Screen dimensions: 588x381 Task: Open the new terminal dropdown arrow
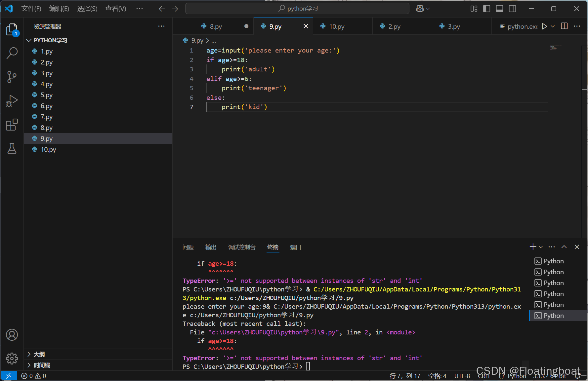coord(541,247)
